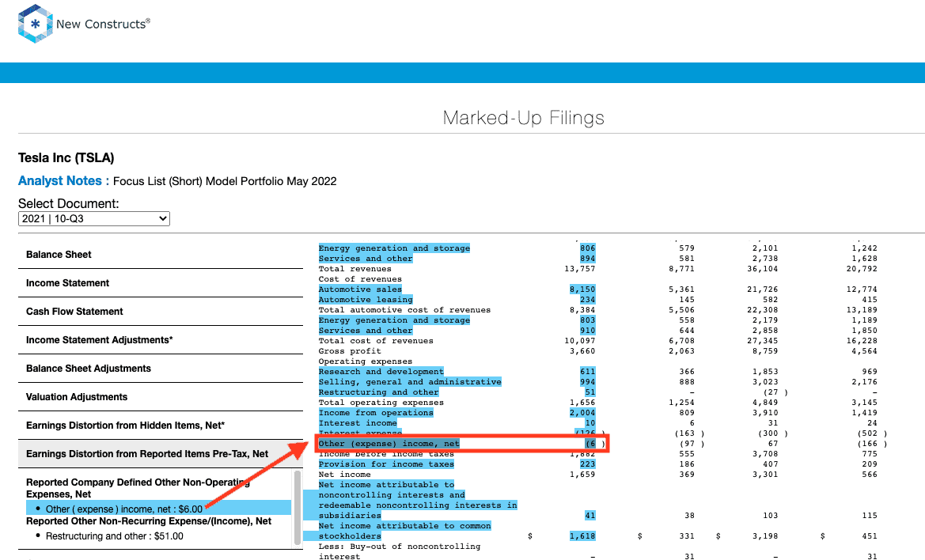Image resolution: width=925 pixels, height=560 pixels.
Task: Click the highlighted value 223
Action: tap(588, 464)
